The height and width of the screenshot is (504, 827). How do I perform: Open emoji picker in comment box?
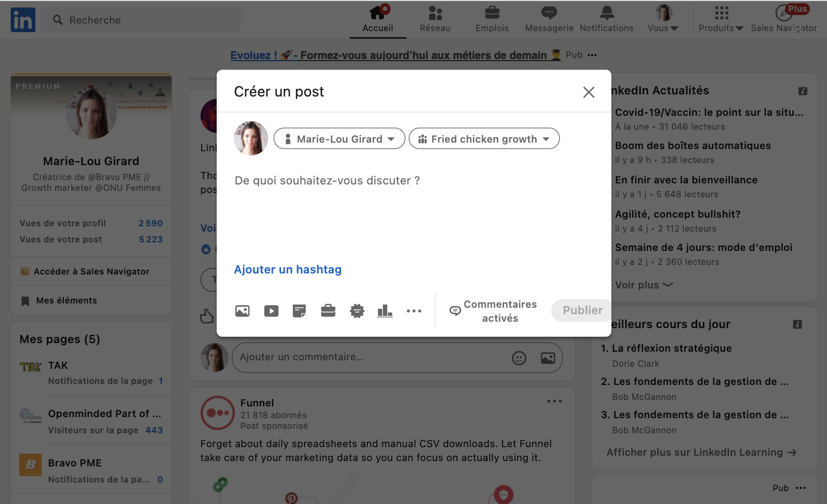tap(519, 358)
